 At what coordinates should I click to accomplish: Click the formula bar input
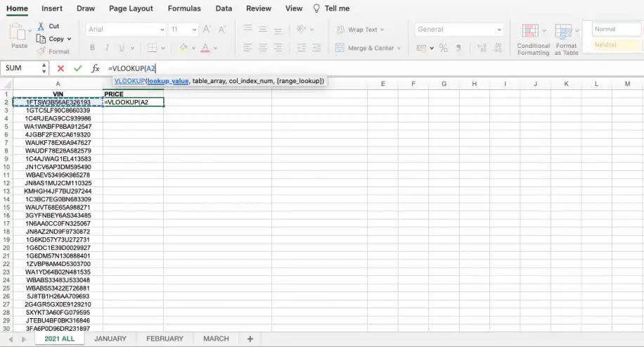[374, 68]
